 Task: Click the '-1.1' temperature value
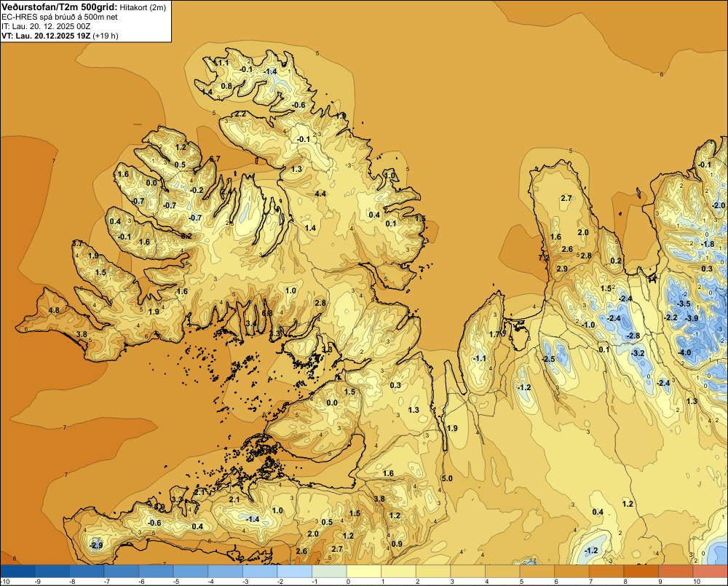pos(480,358)
